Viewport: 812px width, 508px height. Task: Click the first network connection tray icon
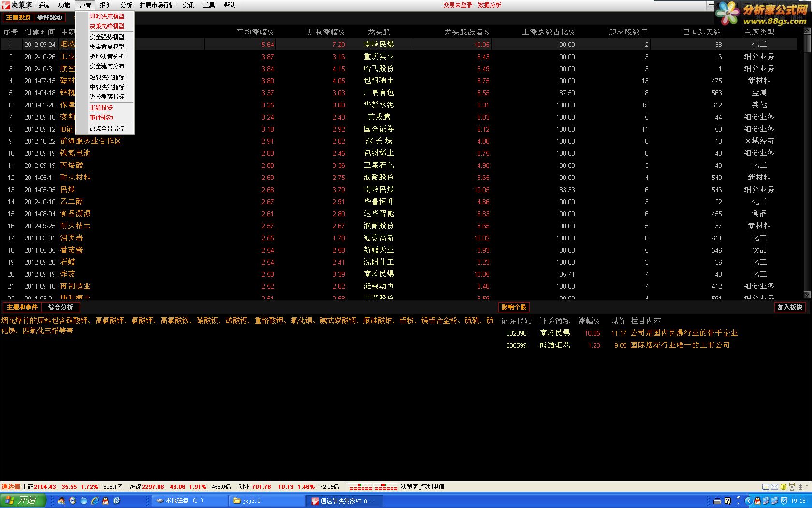pyautogui.click(x=766, y=501)
